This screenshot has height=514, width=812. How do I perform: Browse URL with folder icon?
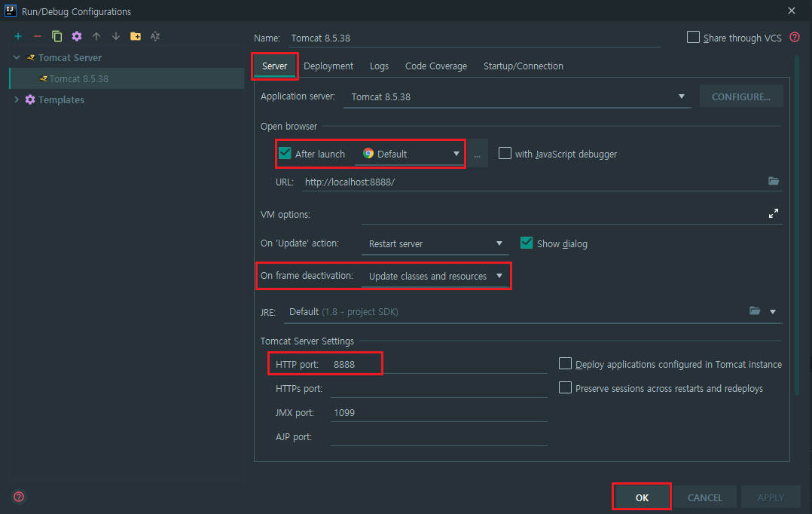(x=773, y=181)
